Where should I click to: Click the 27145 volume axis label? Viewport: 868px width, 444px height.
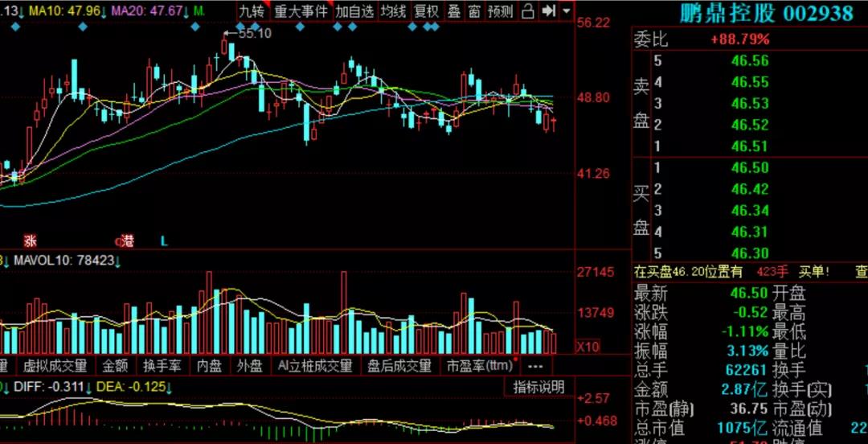[596, 272]
